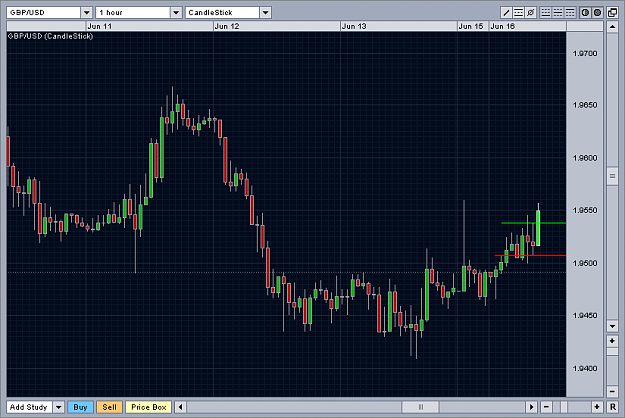The image size is (625, 418).
Task: Click the Add Study button
Action: click(29, 407)
